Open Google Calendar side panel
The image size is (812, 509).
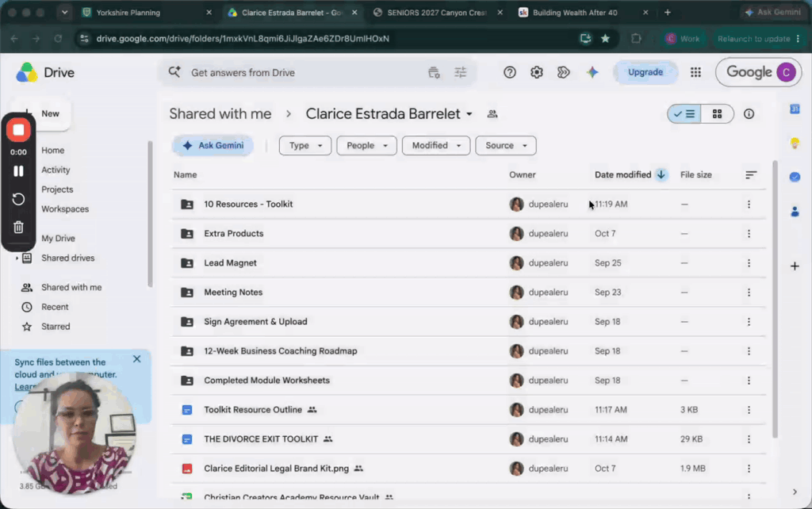pos(795,109)
